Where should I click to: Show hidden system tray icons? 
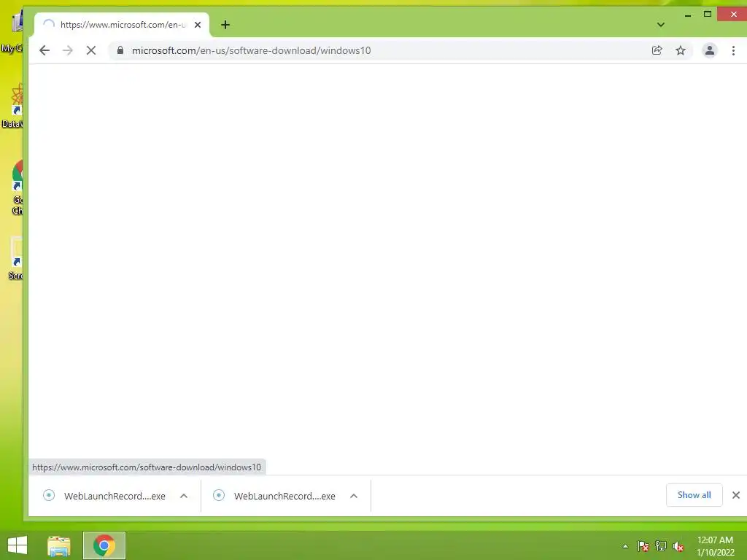pyautogui.click(x=625, y=546)
